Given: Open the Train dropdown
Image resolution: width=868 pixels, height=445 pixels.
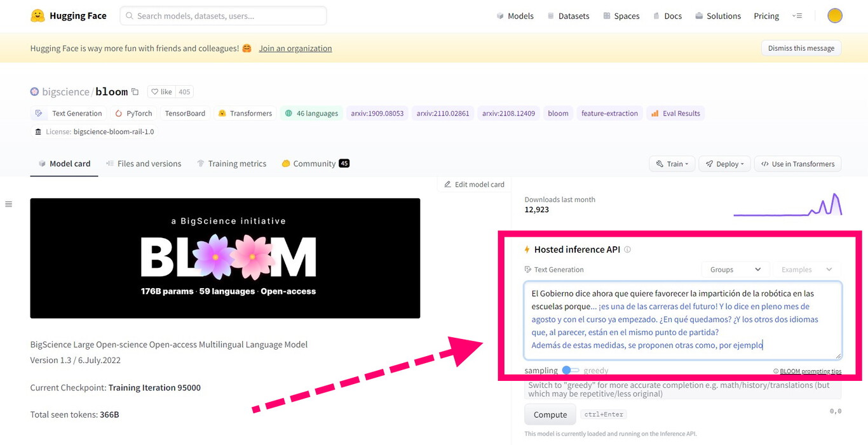Looking at the screenshot, I should point(672,163).
